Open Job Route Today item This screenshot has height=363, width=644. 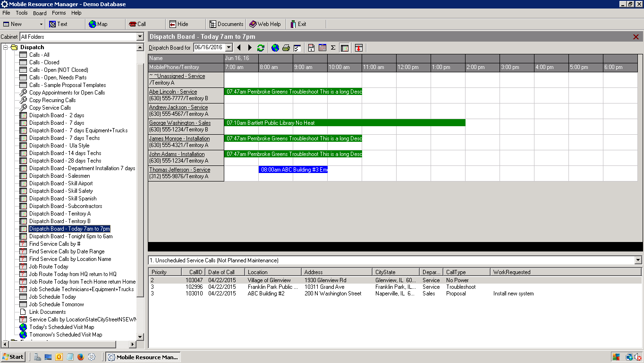tap(49, 267)
